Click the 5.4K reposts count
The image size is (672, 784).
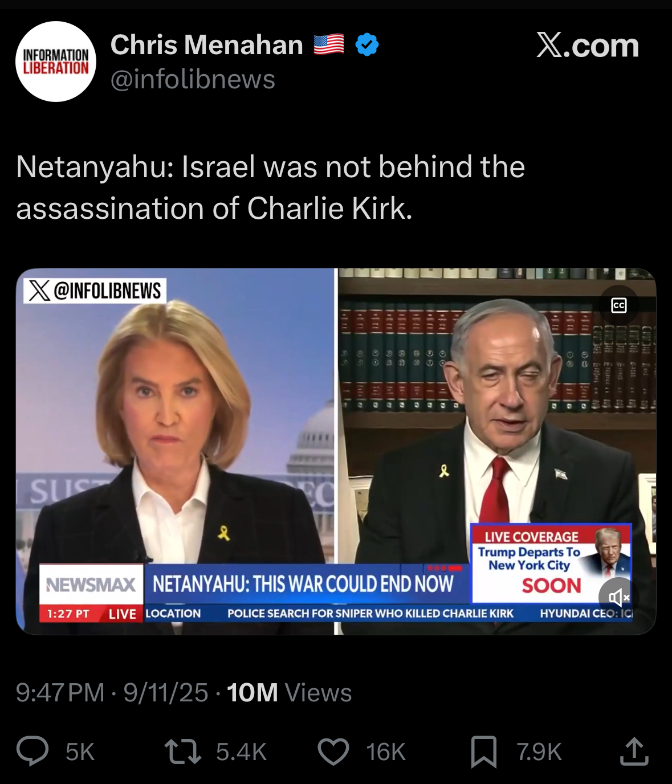point(242,752)
